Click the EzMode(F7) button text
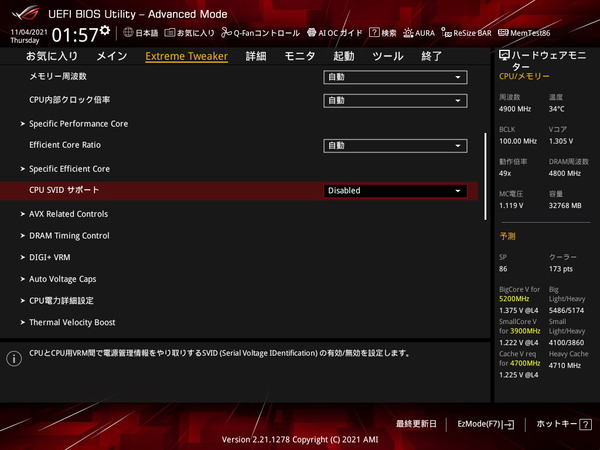 tap(479, 424)
